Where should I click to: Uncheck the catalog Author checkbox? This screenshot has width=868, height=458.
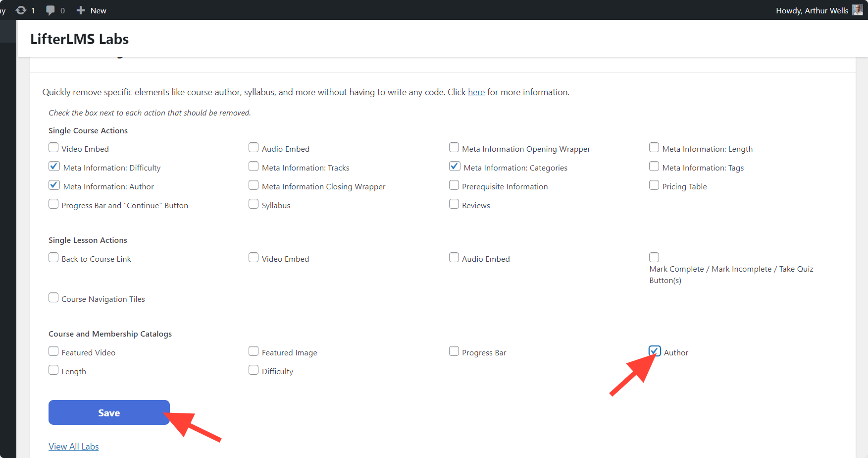coord(655,351)
